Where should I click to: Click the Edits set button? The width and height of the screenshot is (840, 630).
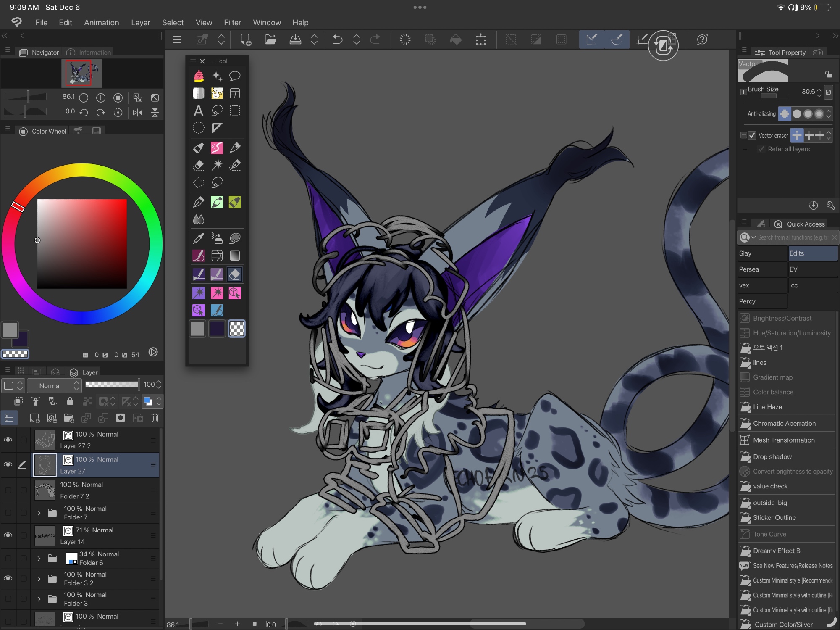(x=812, y=253)
